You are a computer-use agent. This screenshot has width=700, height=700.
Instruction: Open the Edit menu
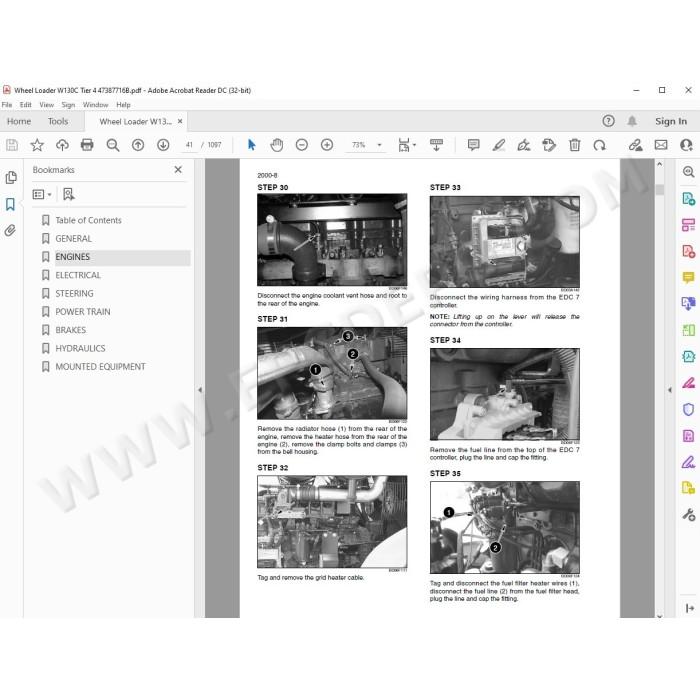[x=25, y=105]
